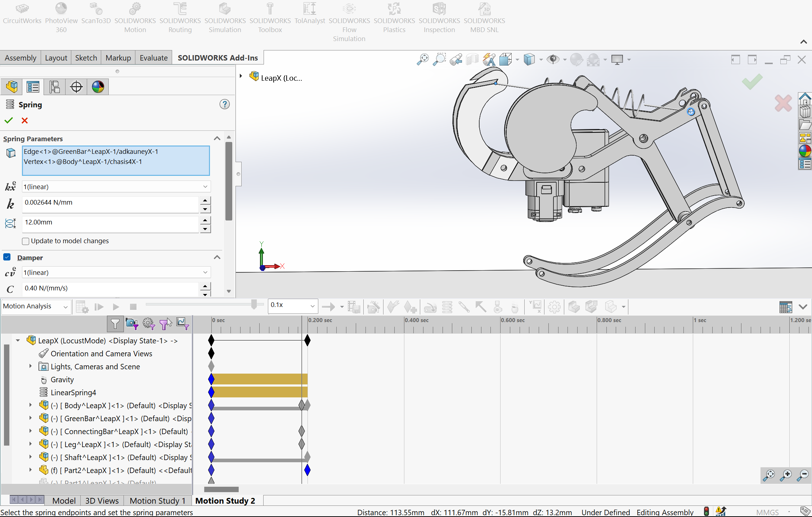
Task: Switch to the Motion Study 1 tab
Action: [x=157, y=500]
